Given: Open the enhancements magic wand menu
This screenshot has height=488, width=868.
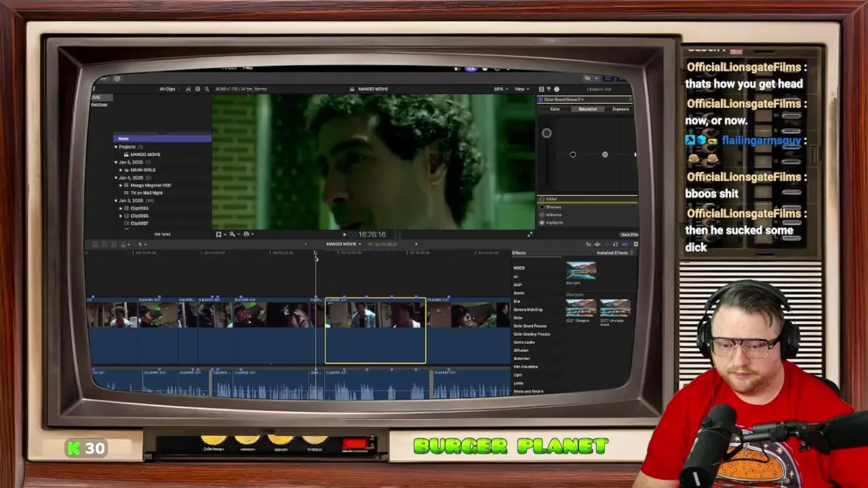Looking at the screenshot, I should 233,234.
